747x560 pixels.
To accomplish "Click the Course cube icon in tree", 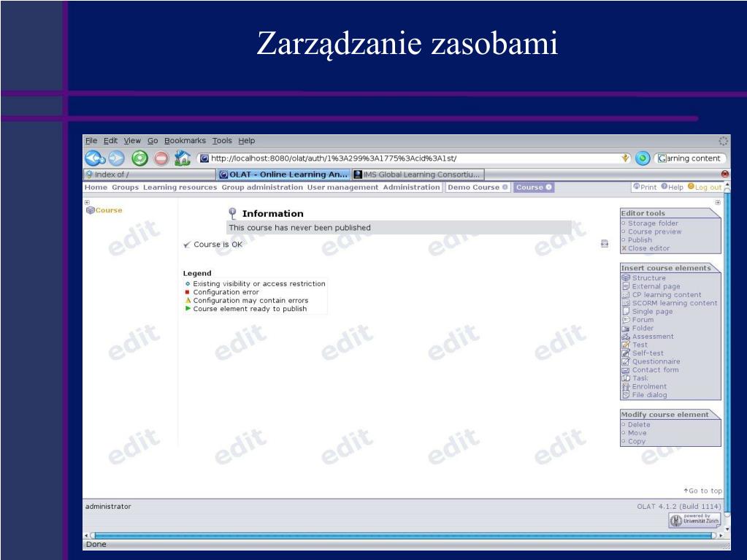I will click(x=90, y=210).
